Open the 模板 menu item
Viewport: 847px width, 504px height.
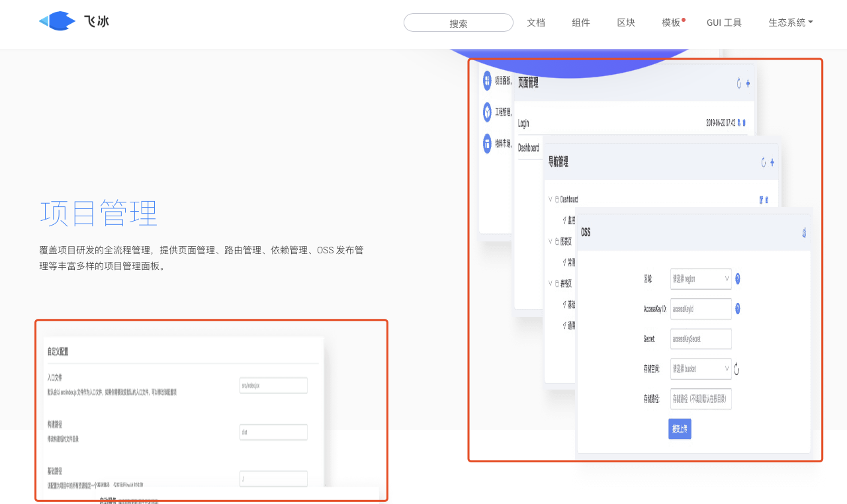(x=671, y=22)
